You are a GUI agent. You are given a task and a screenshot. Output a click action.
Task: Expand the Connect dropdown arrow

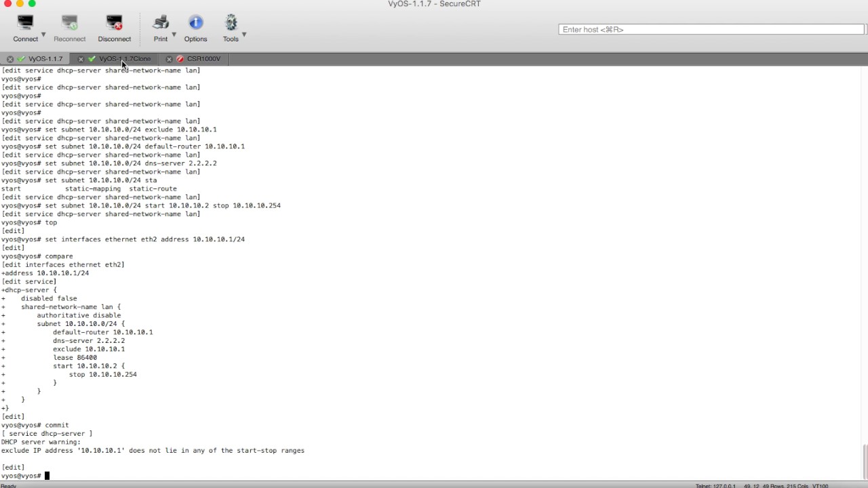(43, 35)
